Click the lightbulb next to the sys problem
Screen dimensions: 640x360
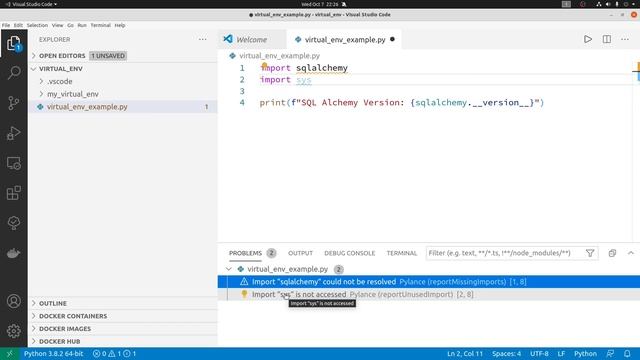pos(244,294)
